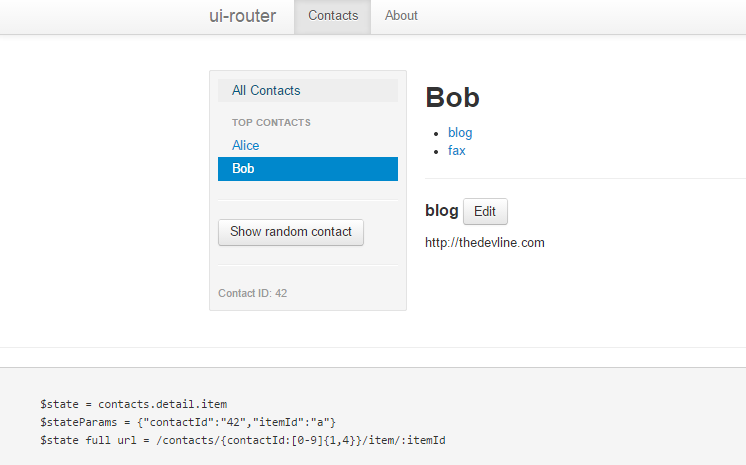Click the TOP CONTACTS section header
This screenshot has height=465, width=746.
coord(271,123)
